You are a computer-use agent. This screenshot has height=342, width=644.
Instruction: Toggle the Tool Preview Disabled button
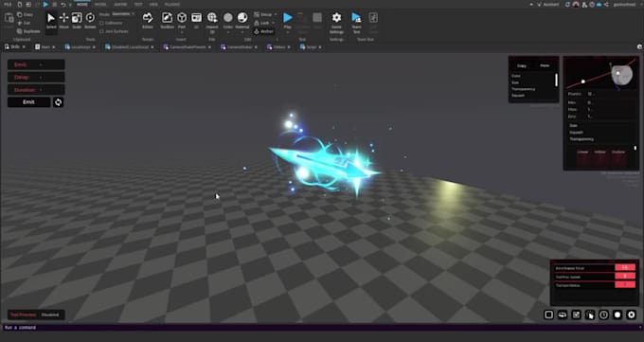coord(36,315)
